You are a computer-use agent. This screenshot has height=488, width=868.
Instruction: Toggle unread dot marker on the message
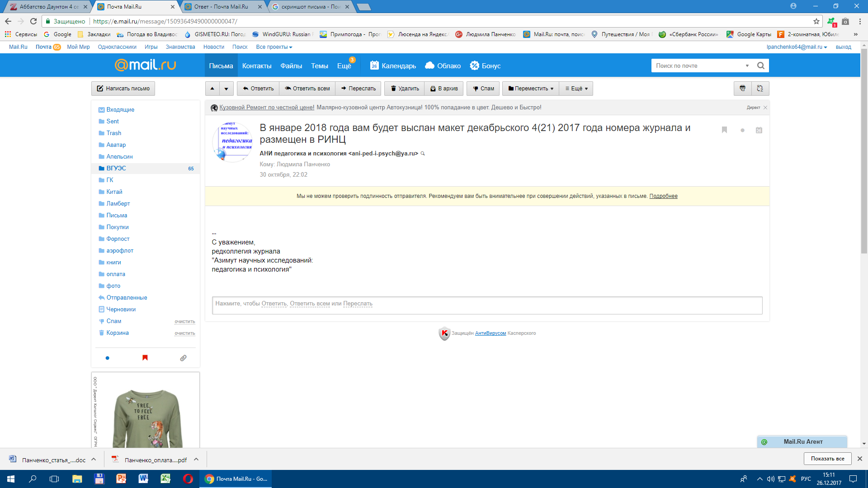[x=742, y=131]
